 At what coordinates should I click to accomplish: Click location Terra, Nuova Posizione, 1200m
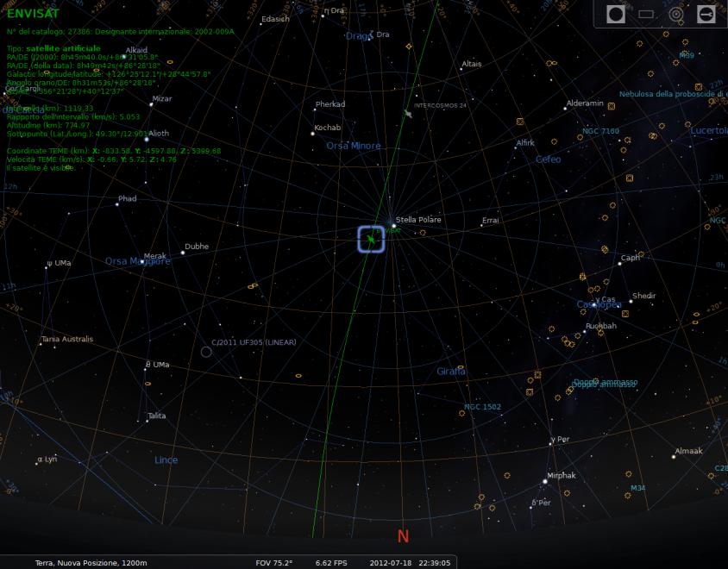(91, 563)
